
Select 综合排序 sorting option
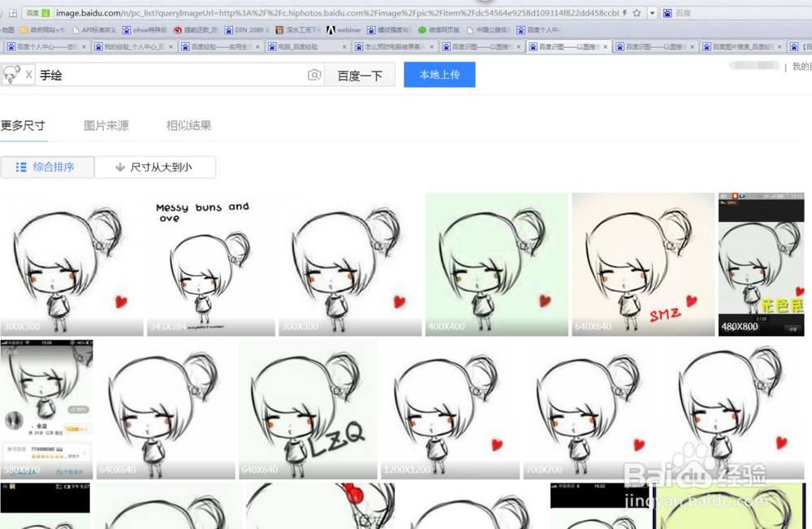click(47, 167)
